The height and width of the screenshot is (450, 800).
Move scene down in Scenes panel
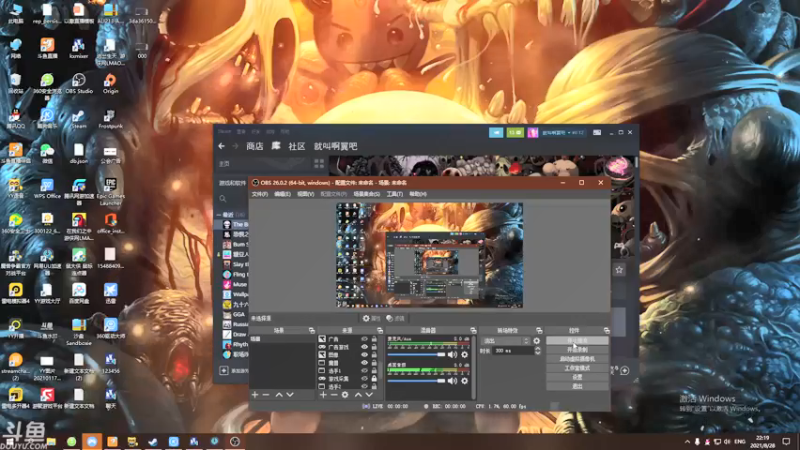[x=290, y=395]
